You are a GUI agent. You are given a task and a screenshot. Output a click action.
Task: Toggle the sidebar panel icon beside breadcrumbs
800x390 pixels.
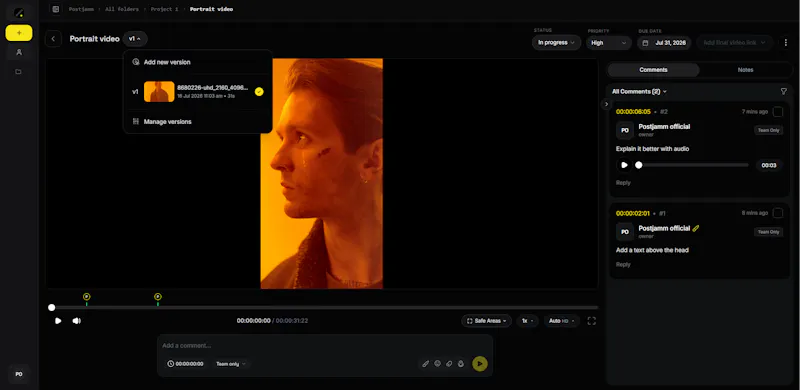click(x=56, y=9)
